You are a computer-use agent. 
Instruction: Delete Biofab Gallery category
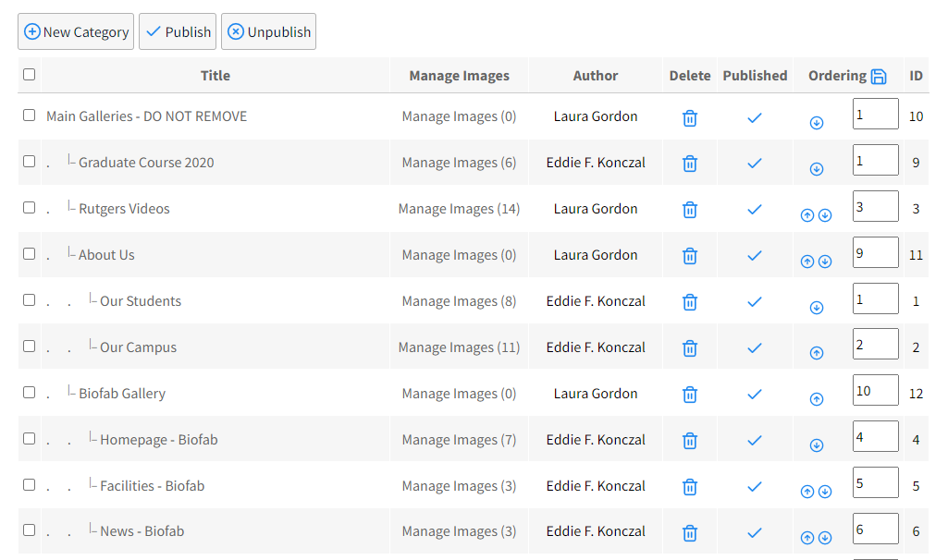click(690, 395)
